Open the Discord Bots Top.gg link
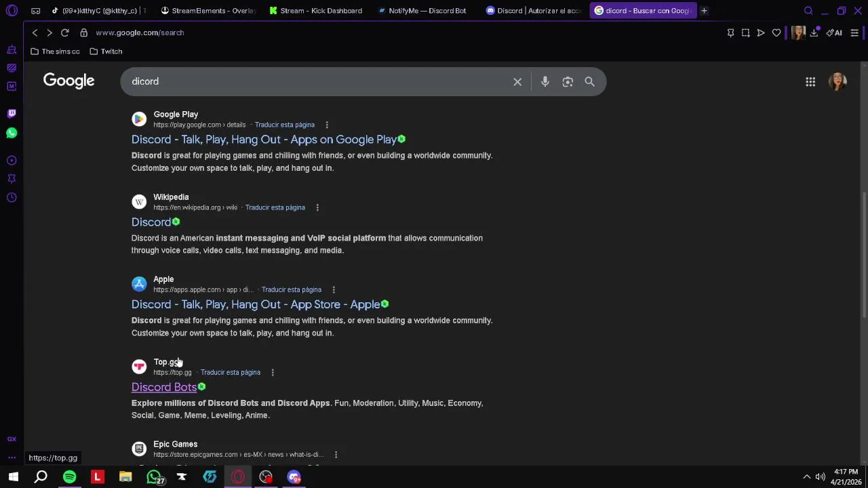The width and height of the screenshot is (868, 488). (164, 387)
